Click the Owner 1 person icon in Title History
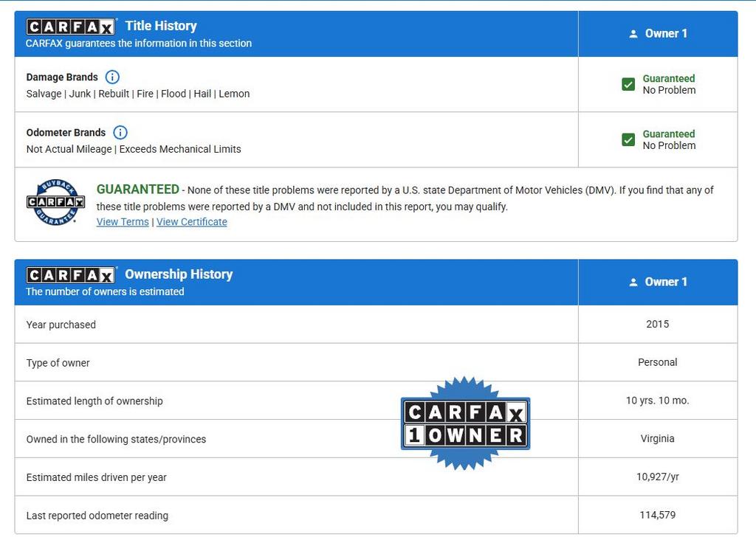The height and width of the screenshot is (540, 756). click(633, 34)
